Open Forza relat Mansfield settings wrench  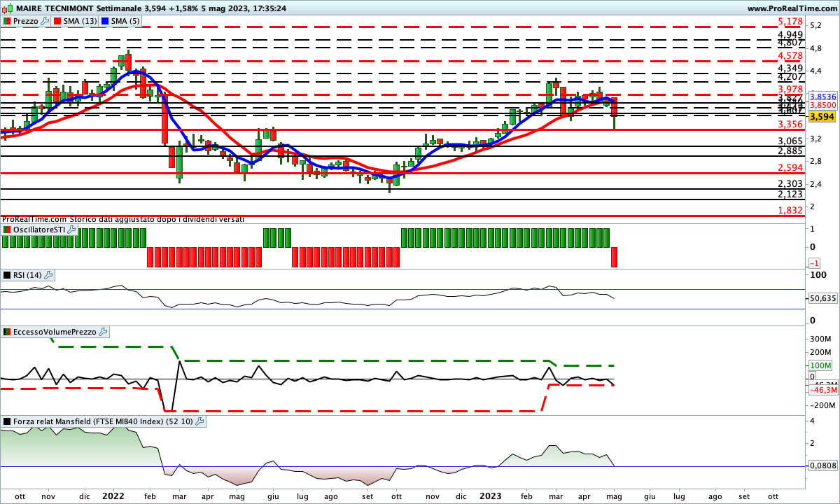199,421
